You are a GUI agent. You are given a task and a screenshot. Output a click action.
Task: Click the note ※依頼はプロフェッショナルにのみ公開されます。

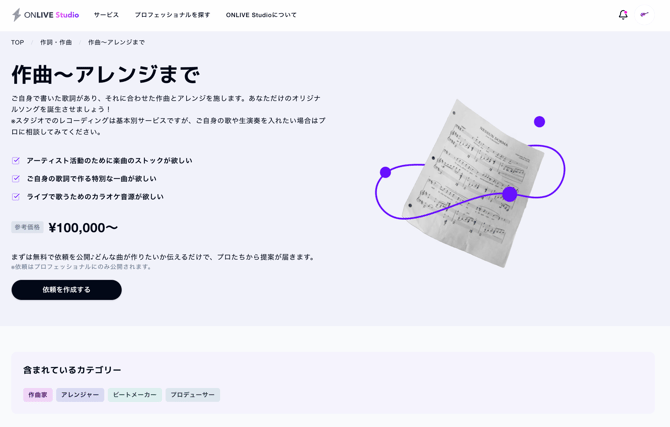click(x=82, y=267)
